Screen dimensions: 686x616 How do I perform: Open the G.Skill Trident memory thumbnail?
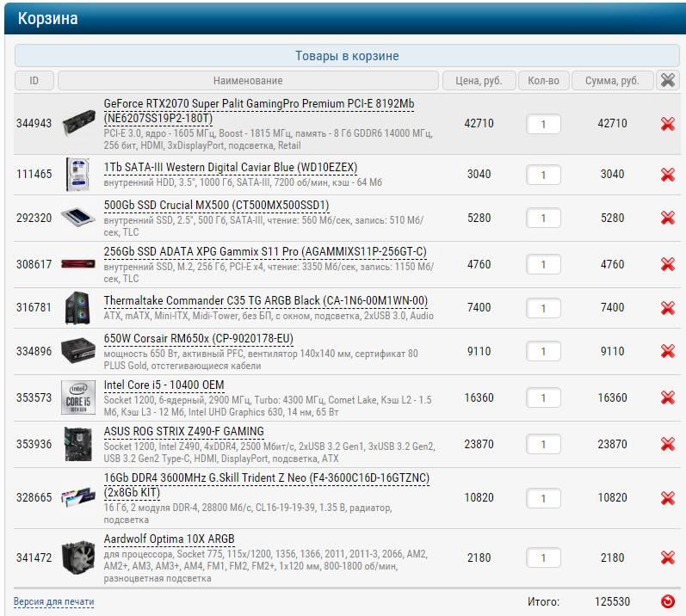tap(78, 496)
